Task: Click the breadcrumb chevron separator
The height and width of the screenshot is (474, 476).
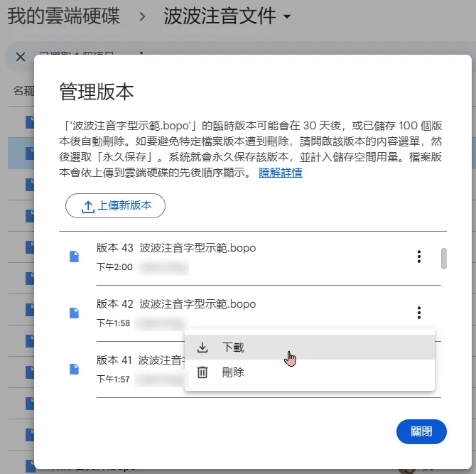Action: [x=142, y=16]
